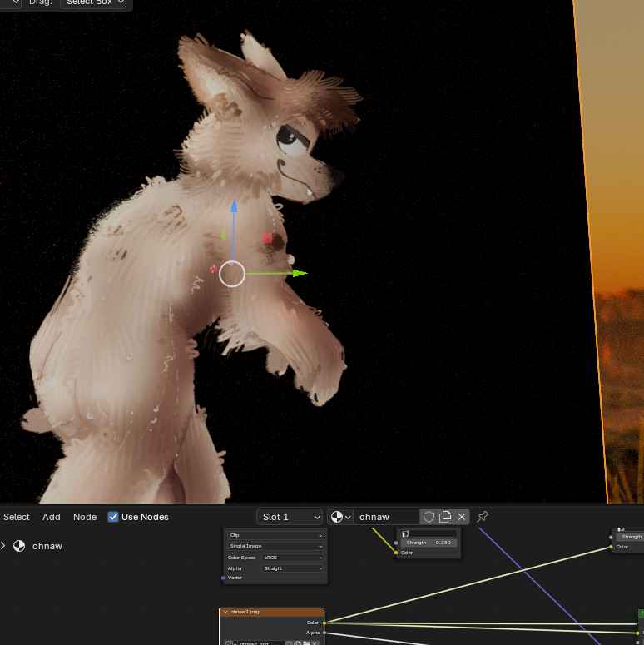Click the ohnaw label in the left panel
The width and height of the screenshot is (644, 645).
[x=47, y=546]
